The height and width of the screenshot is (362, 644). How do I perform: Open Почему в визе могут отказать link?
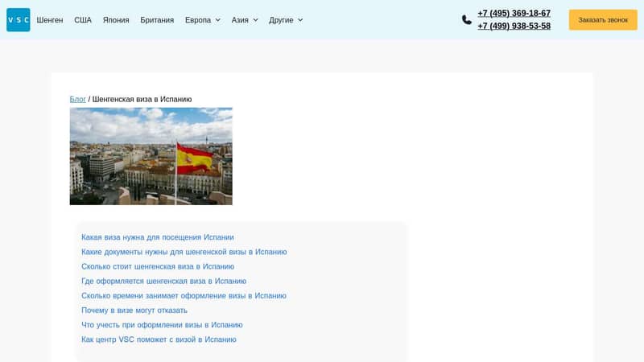tap(134, 311)
